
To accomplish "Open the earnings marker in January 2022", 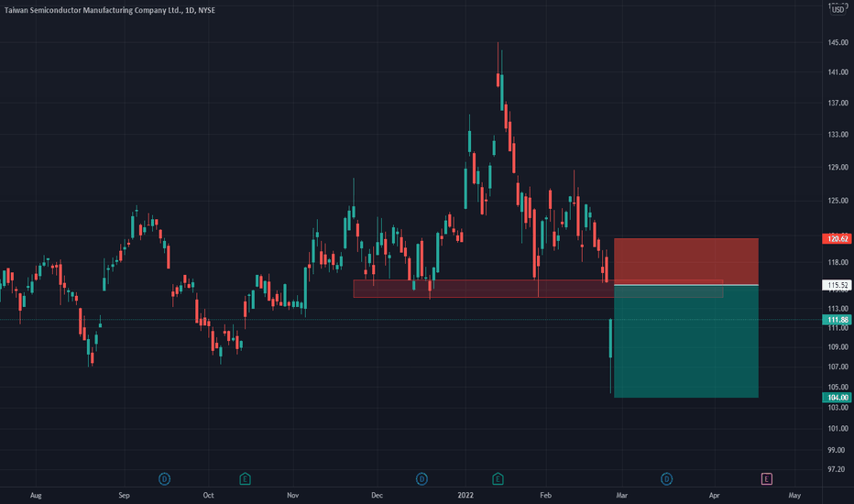I will coord(498,479).
